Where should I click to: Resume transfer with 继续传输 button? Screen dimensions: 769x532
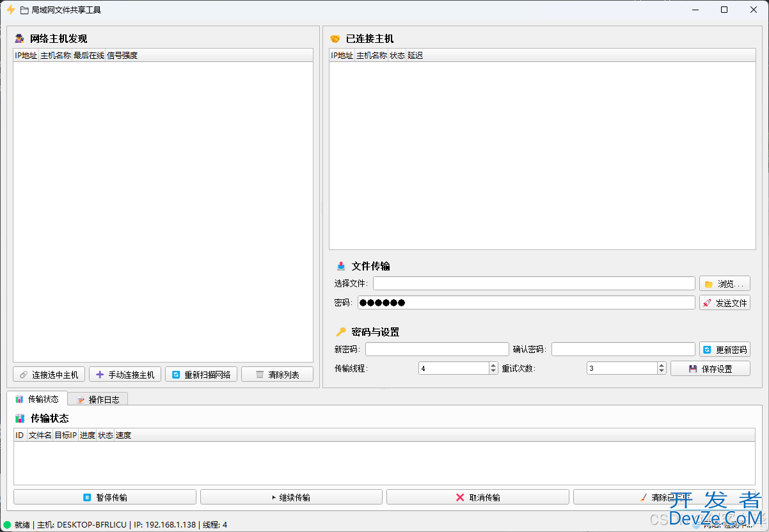click(291, 497)
